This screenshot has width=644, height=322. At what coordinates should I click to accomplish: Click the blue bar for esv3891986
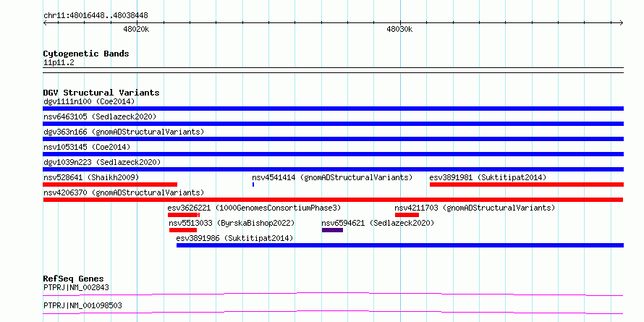click(x=400, y=245)
